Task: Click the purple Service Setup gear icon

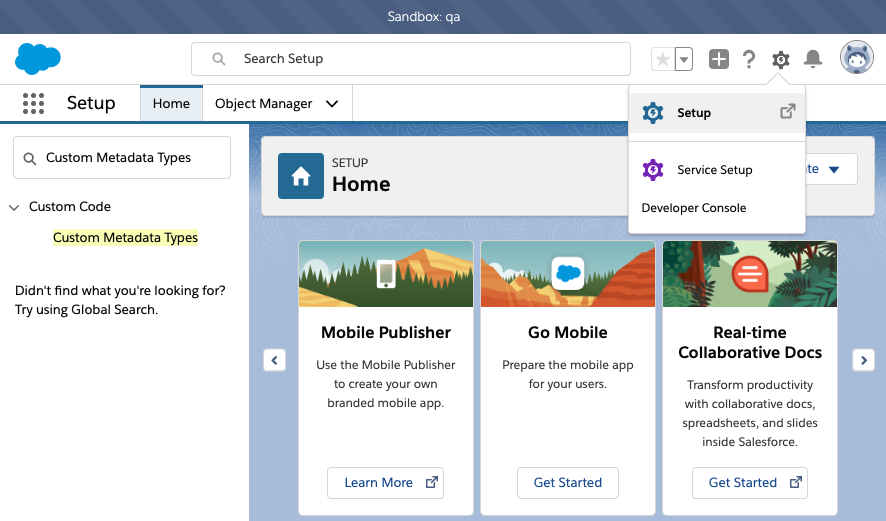Action: click(x=653, y=170)
